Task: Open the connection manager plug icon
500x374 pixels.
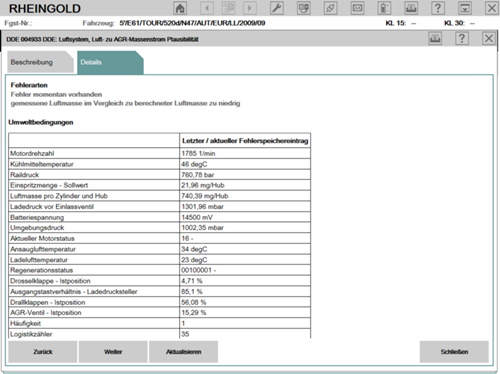Action: click(330, 8)
